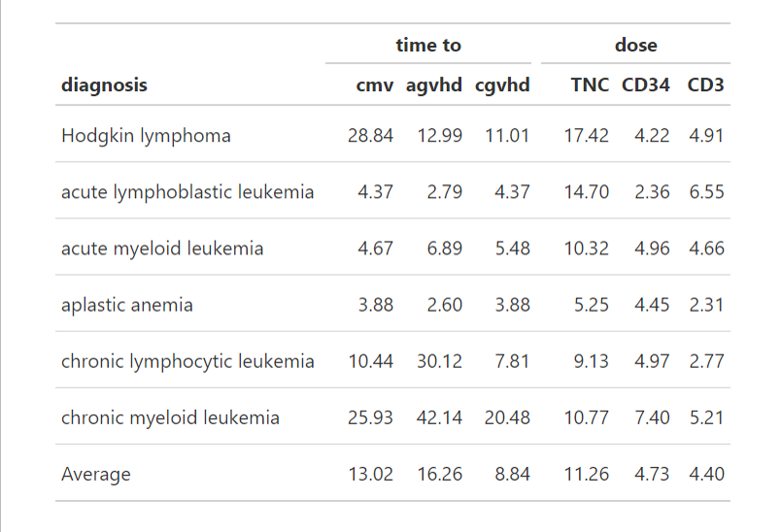Click the 28.84 cmv value cell
This screenshot has width=781, height=532.
[370, 136]
